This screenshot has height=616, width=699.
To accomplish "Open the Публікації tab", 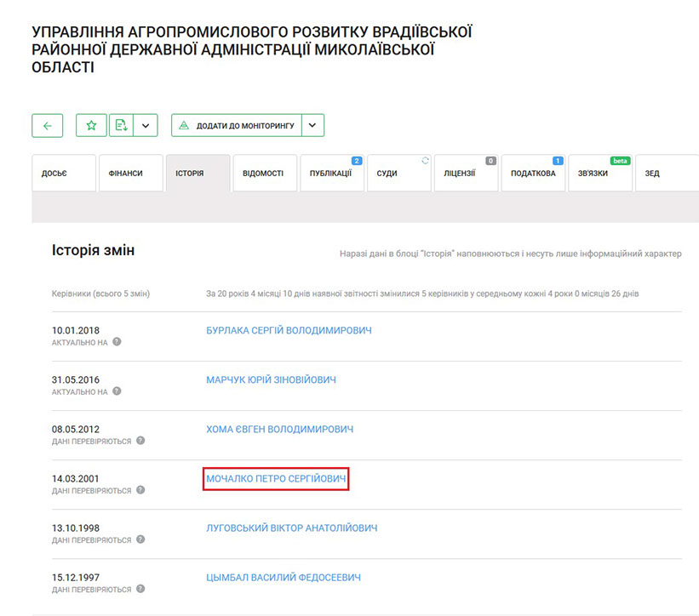I will pyautogui.click(x=331, y=174).
